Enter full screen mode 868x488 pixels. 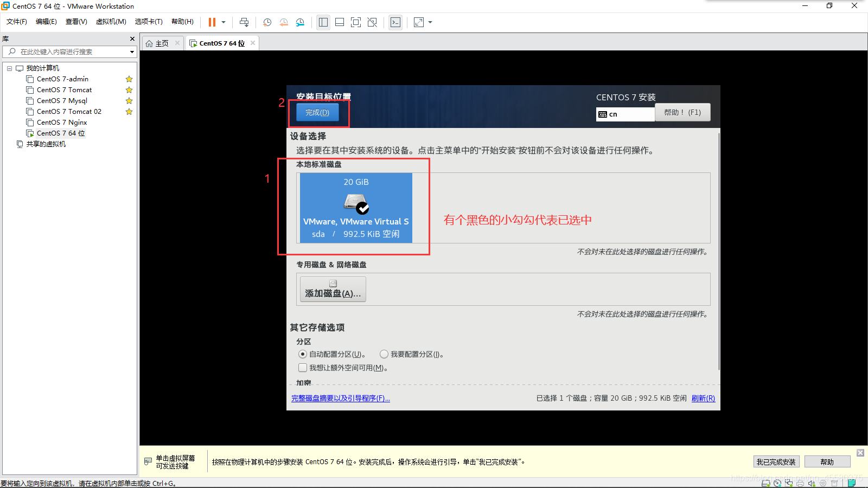click(356, 22)
